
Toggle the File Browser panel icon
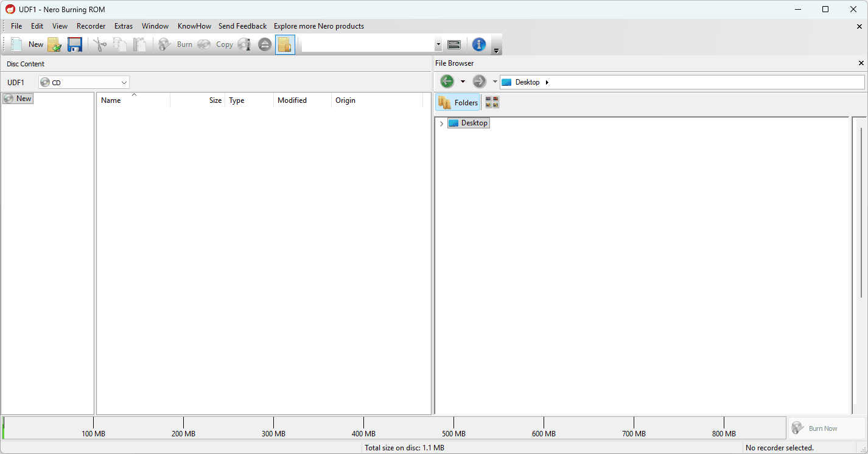(285, 44)
